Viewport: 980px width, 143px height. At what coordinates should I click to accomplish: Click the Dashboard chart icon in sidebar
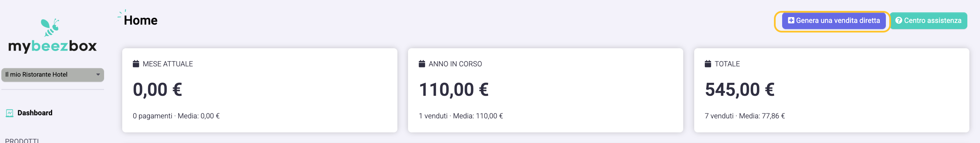click(10, 113)
